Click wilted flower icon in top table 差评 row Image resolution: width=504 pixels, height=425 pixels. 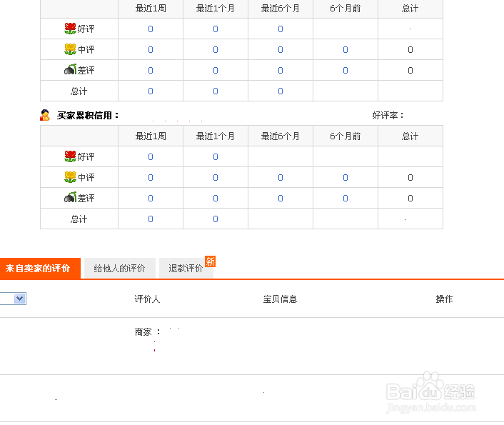(70, 69)
